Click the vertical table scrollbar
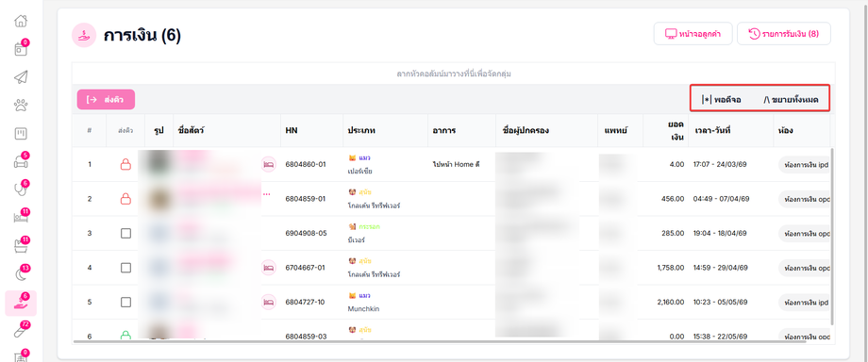Viewport: 868px width, 362px height. tap(833, 238)
